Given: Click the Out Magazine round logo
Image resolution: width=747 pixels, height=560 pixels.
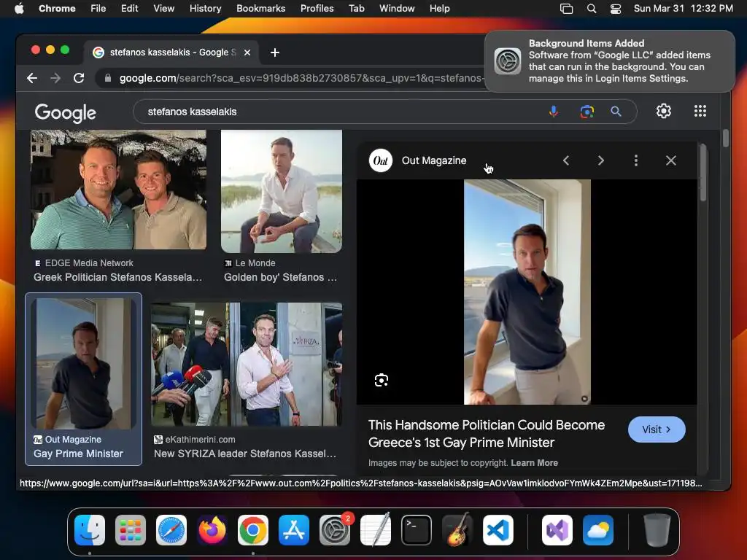Looking at the screenshot, I should click(381, 160).
